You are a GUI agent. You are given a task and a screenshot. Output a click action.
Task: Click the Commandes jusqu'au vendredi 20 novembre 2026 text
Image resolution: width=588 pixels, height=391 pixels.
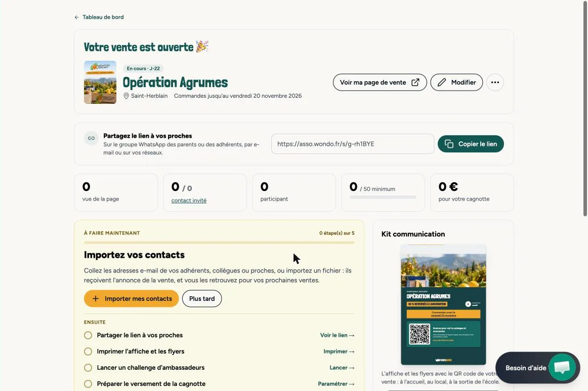coord(238,96)
